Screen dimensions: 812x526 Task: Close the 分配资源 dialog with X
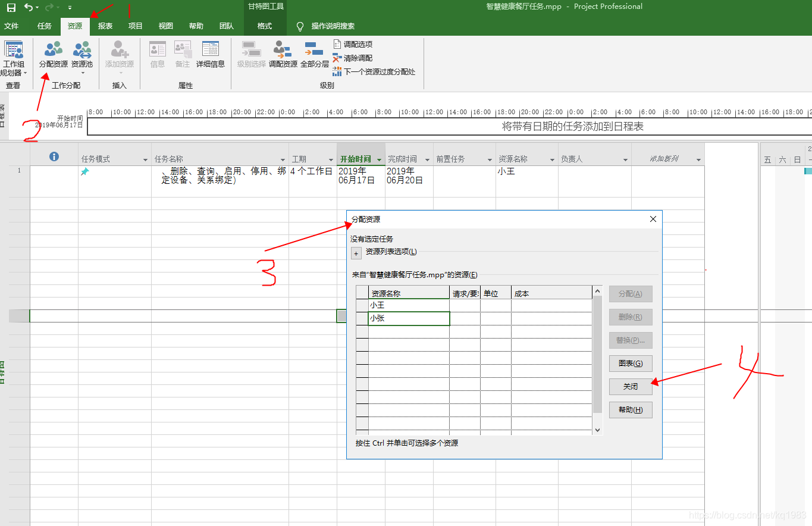click(653, 219)
